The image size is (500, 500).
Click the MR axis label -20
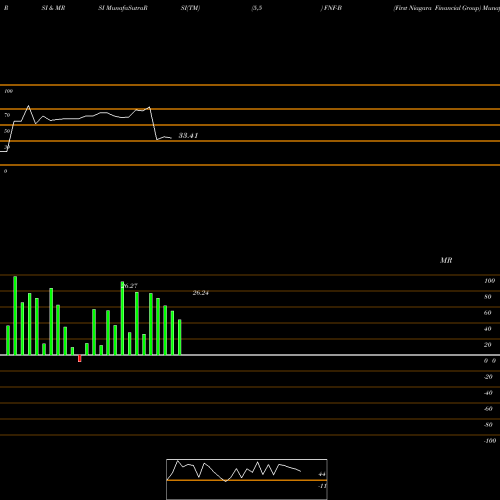(x=488, y=377)
